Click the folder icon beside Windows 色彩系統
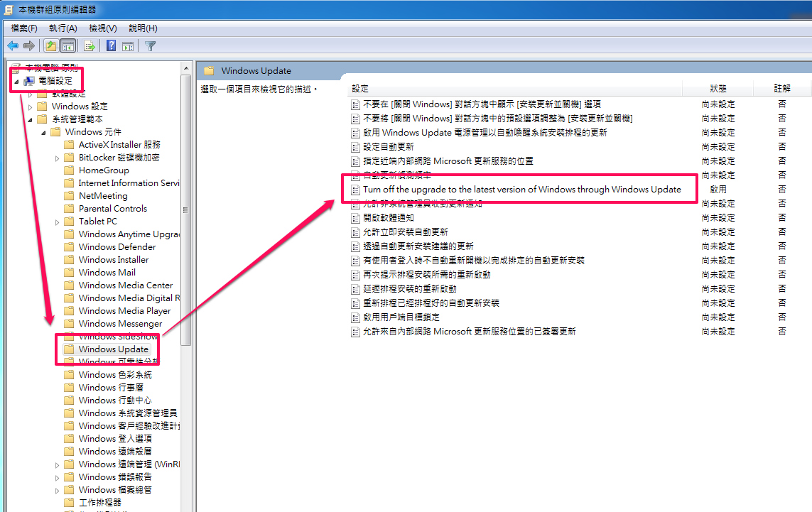The width and height of the screenshot is (812, 512). tap(69, 374)
